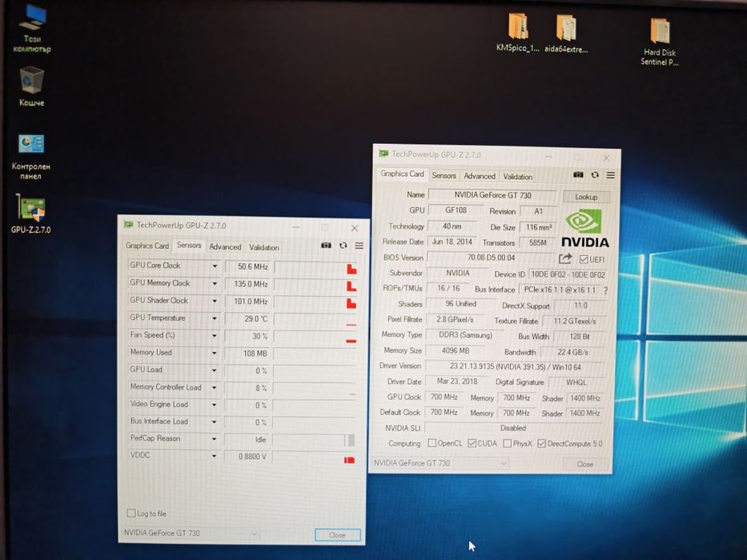747x560 pixels.
Task: Toggle the DirectCompute 5.0 checkbox
Action: pyautogui.click(x=541, y=443)
